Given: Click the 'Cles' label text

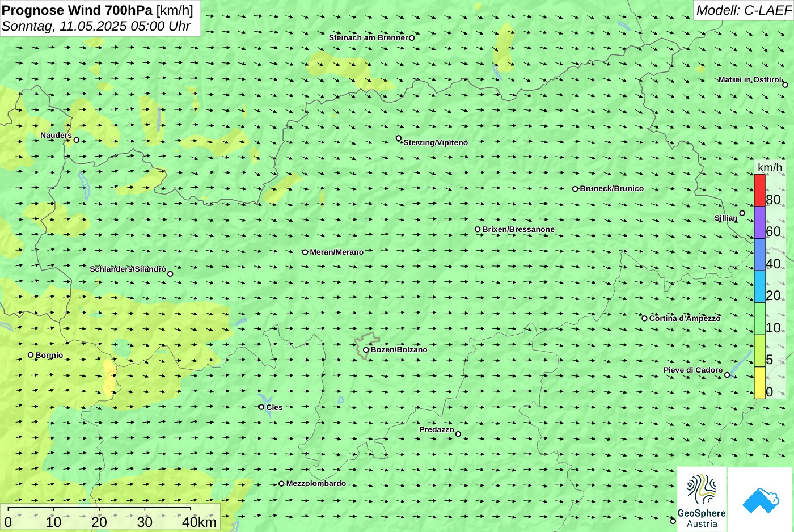Looking at the screenshot, I should click(x=274, y=408).
